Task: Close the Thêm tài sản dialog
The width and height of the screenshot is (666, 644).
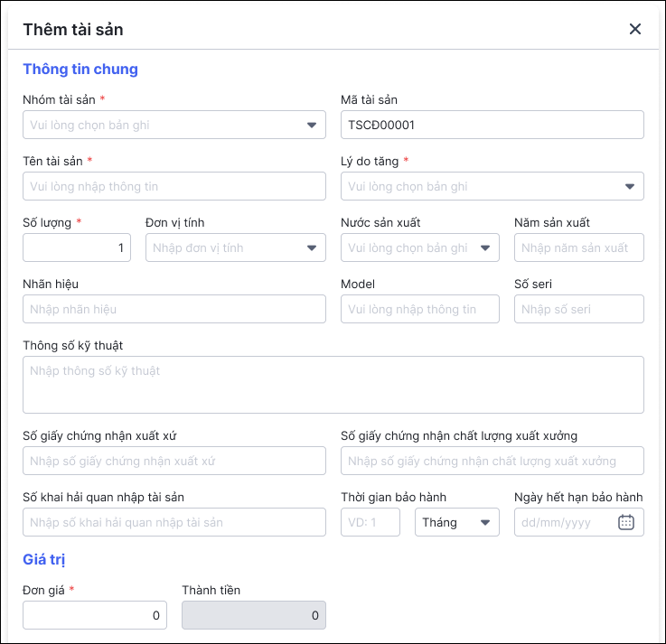Action: (635, 29)
